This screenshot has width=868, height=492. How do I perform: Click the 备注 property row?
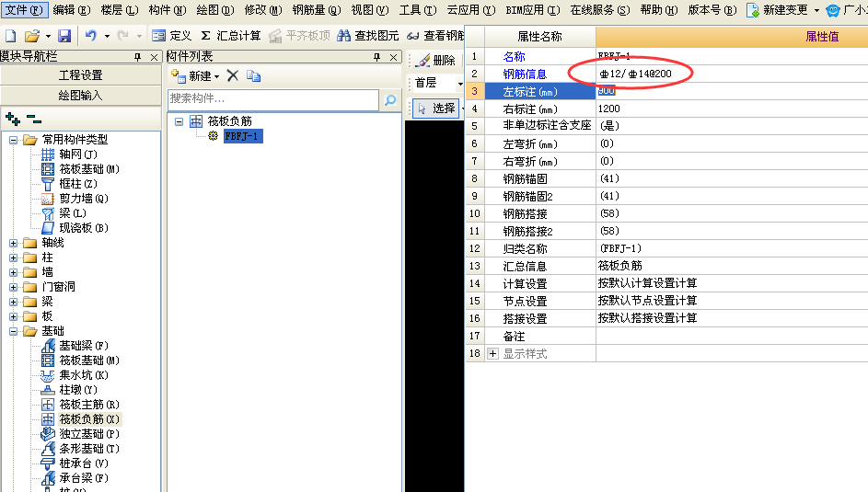click(666, 336)
